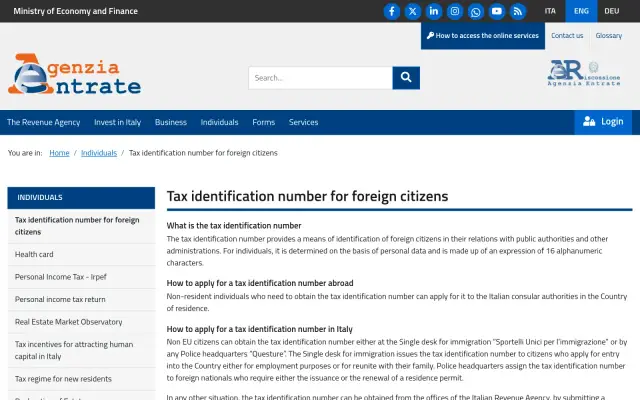Open the Forms menu
640x400 pixels.
click(264, 122)
